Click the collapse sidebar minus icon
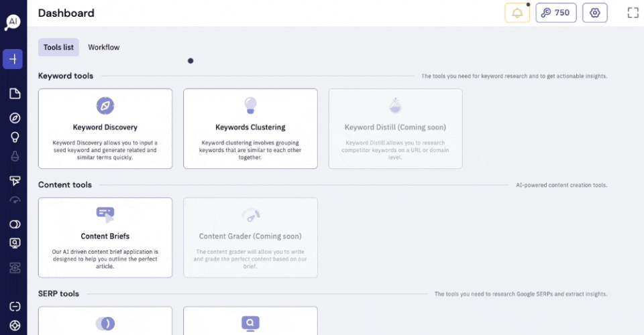Image resolution: width=644 pixels, height=335 pixels. [15, 306]
